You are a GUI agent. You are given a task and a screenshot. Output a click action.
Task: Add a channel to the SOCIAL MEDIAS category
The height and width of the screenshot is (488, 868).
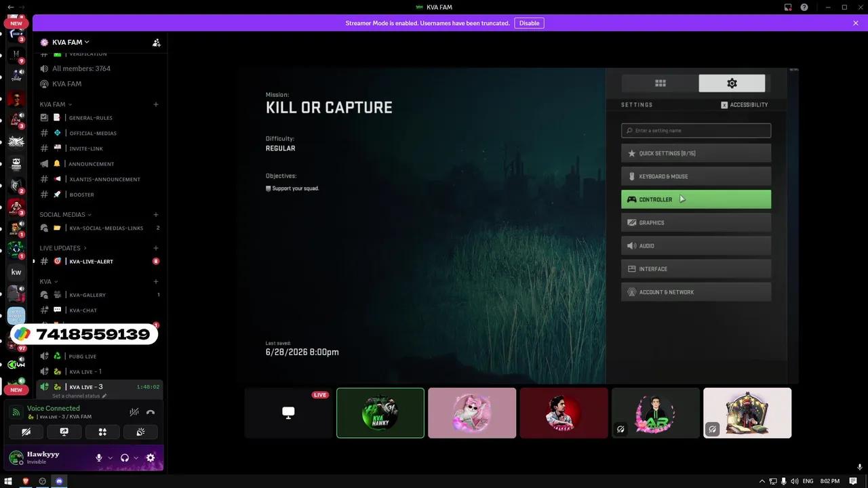click(x=156, y=215)
